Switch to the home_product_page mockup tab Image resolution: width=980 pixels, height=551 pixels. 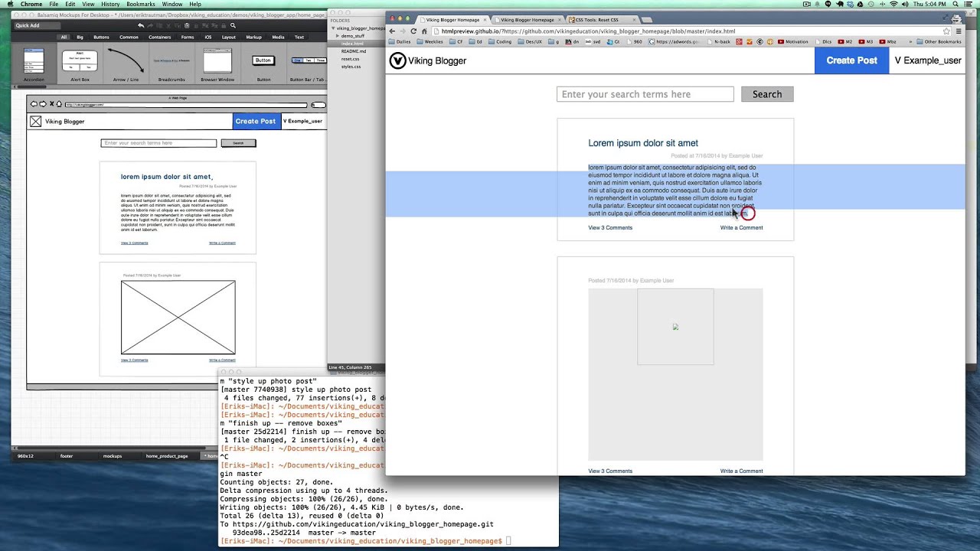[x=167, y=456]
